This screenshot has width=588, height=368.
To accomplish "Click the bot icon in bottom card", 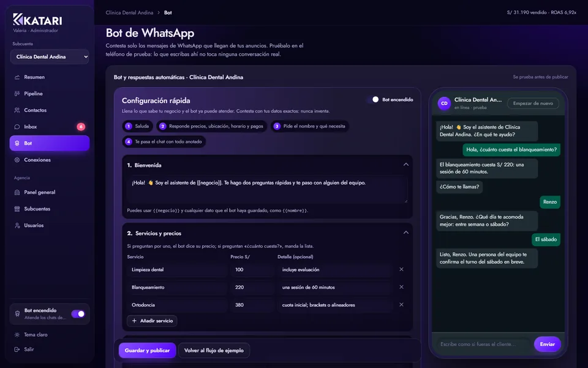I will tap(17, 314).
